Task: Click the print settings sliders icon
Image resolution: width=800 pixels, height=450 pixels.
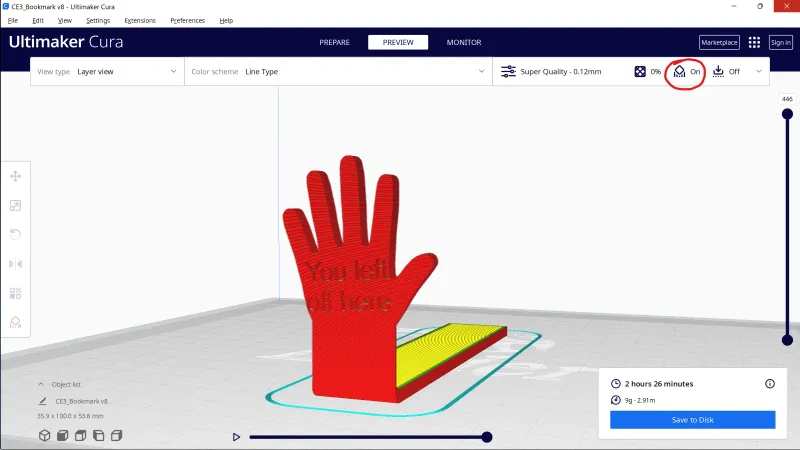Action: [508, 71]
